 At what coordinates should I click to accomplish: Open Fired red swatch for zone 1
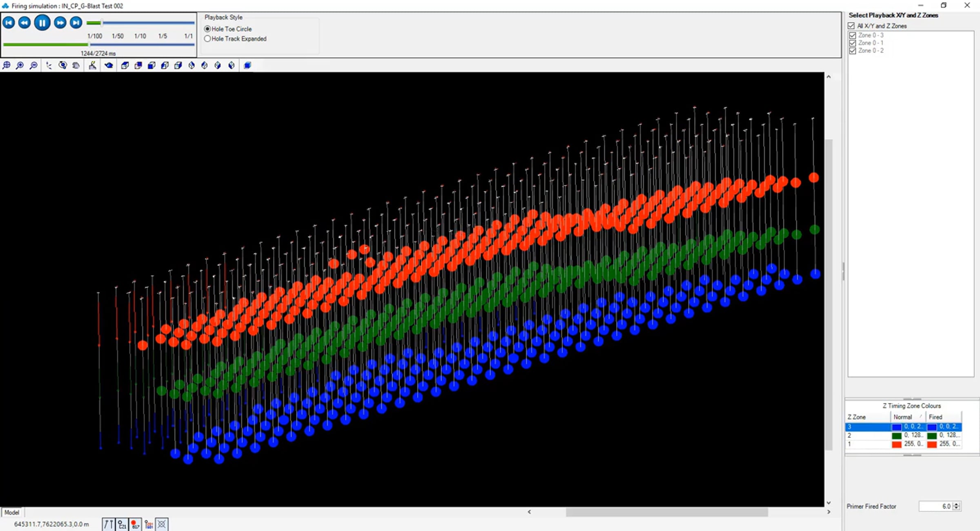[x=932, y=444]
